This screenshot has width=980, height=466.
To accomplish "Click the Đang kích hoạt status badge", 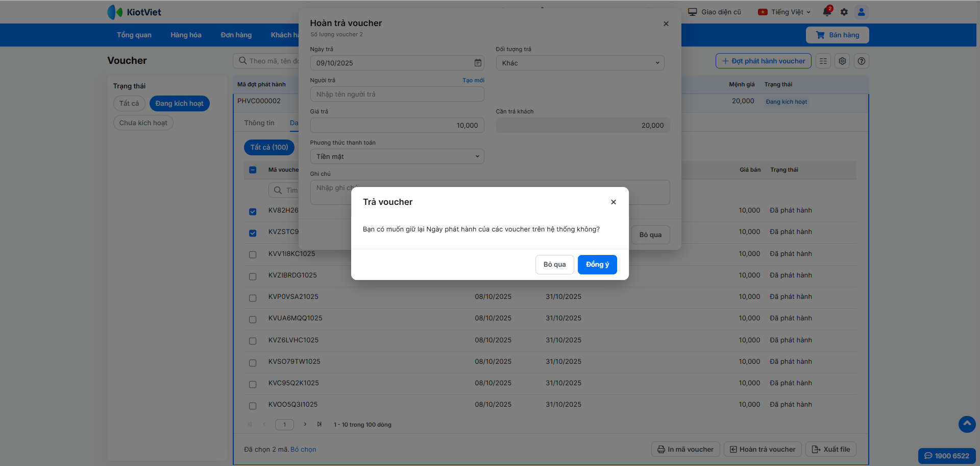I will 787,102.
